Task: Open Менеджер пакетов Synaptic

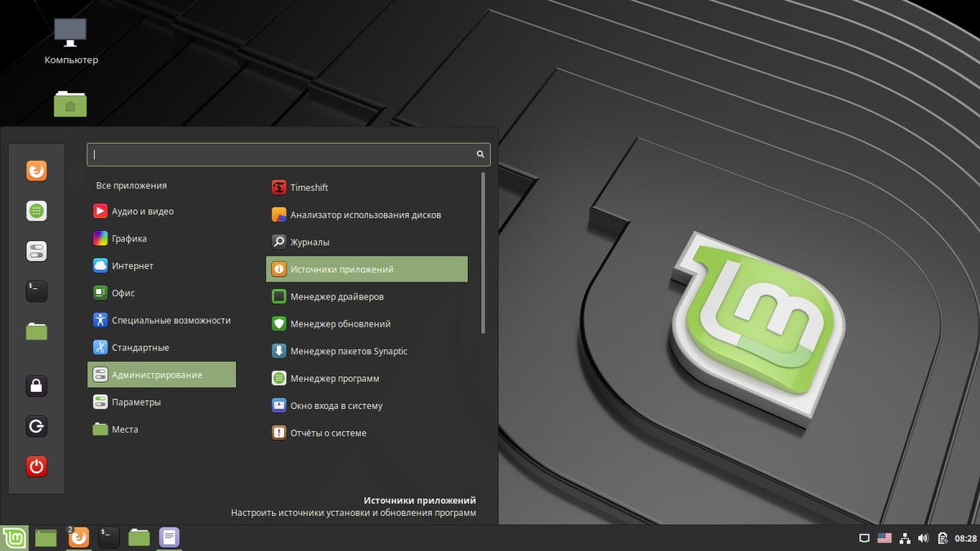Action: (x=367, y=351)
